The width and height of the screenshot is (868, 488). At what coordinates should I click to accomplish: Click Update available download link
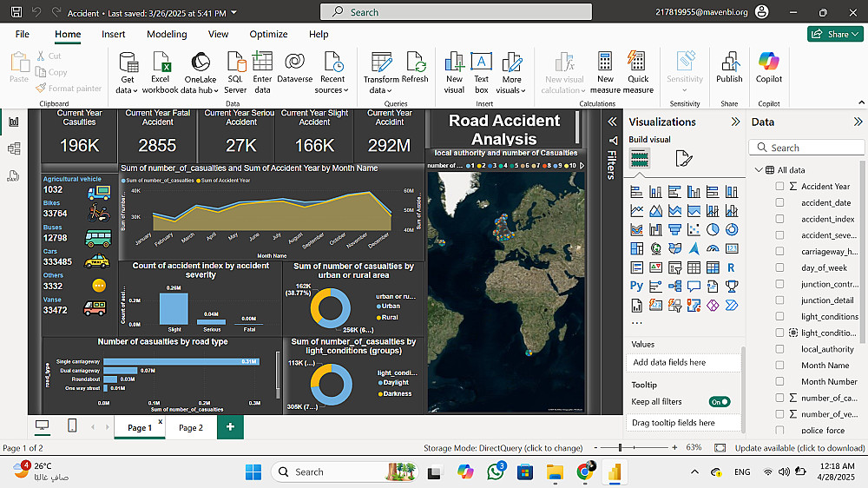pos(799,448)
